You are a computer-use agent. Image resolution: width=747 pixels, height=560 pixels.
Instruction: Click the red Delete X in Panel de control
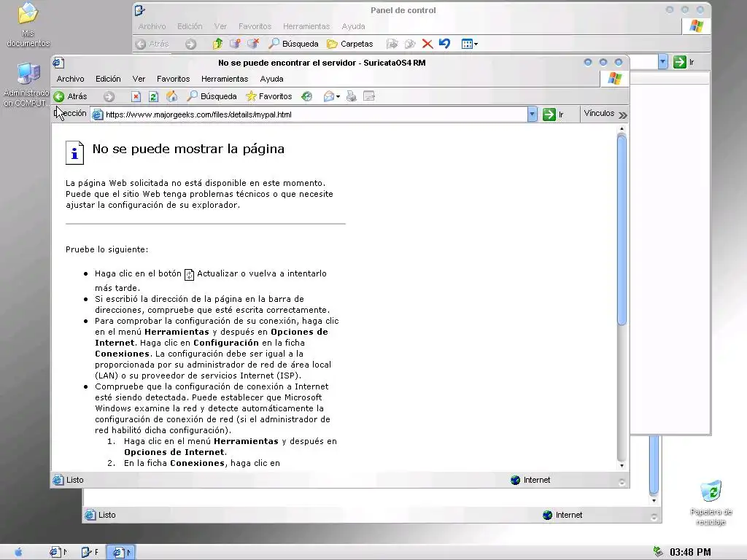pos(427,44)
